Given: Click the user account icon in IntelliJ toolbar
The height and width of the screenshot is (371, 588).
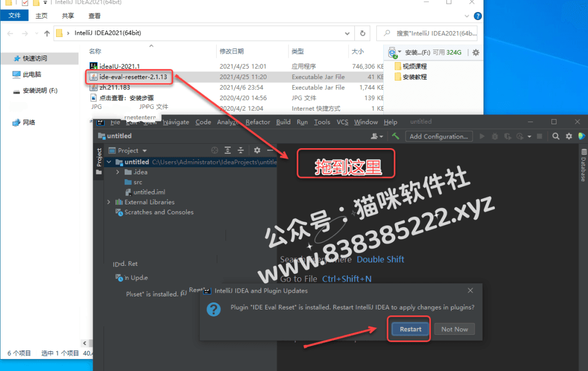Looking at the screenshot, I should click(377, 136).
